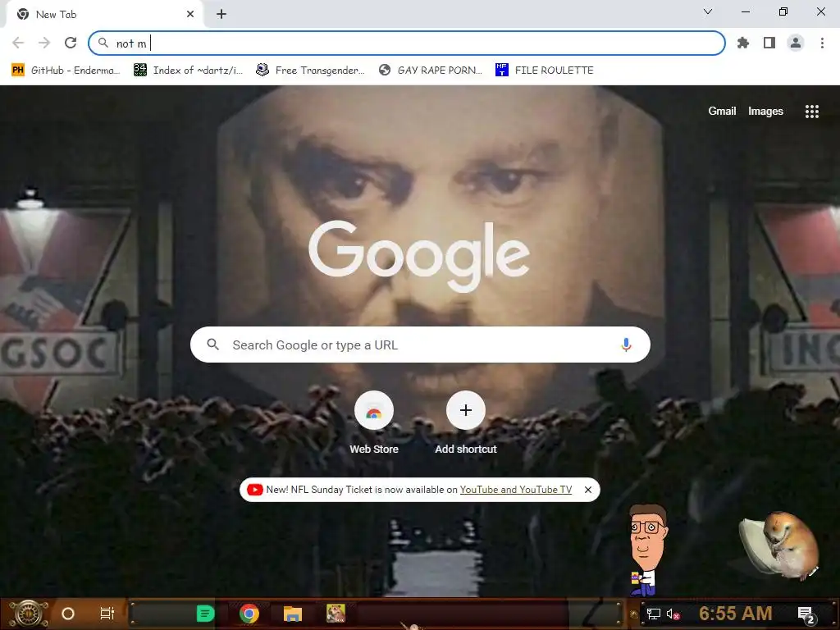Click the Chrome taskbar icon
This screenshot has height=630, width=840.
pos(249,614)
